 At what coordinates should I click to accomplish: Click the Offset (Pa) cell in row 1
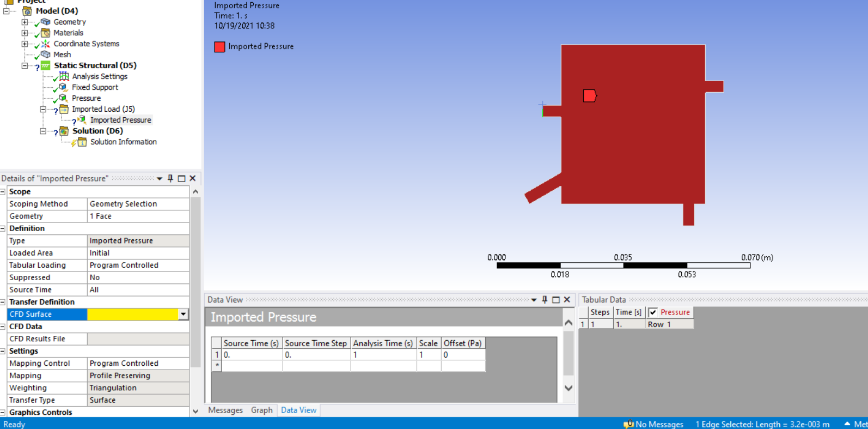pos(463,355)
